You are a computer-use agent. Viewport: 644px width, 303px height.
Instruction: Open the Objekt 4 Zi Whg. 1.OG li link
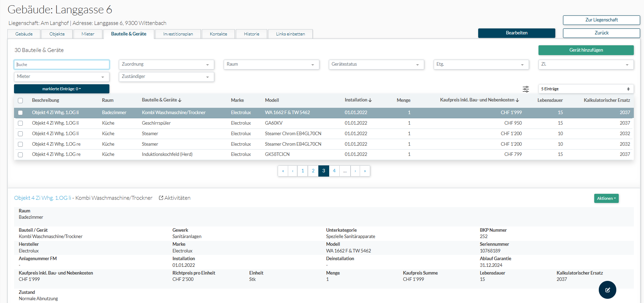pos(42,198)
